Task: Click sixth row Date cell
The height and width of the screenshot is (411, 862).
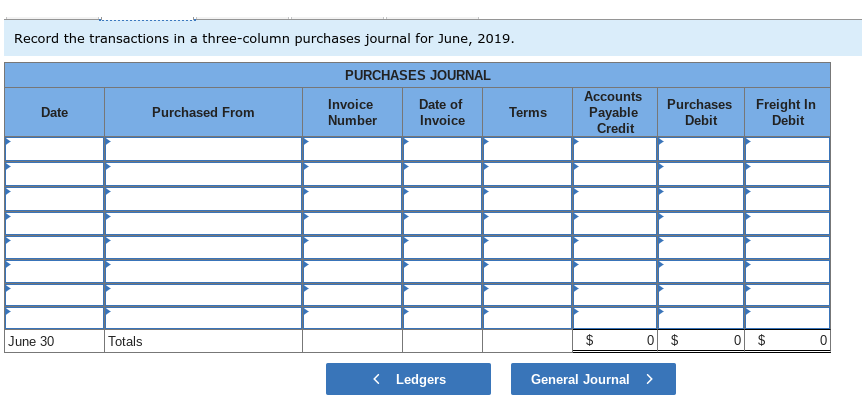Action: pos(54,271)
